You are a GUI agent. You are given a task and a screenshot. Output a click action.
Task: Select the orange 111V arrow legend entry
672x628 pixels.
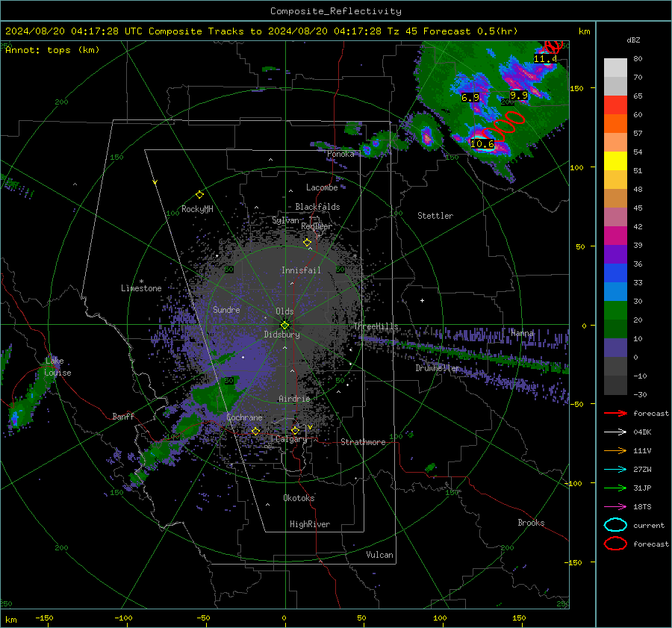coord(615,450)
